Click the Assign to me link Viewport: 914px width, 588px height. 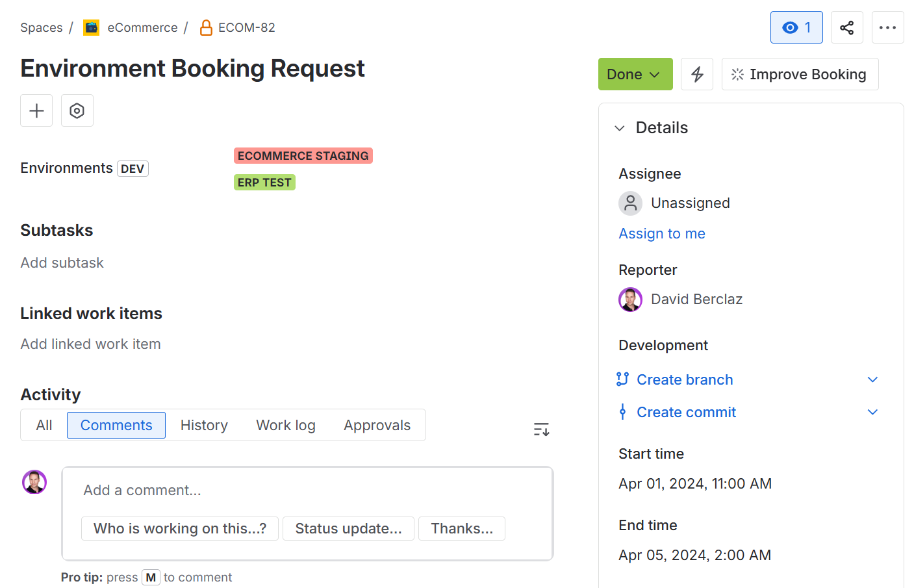click(x=661, y=233)
